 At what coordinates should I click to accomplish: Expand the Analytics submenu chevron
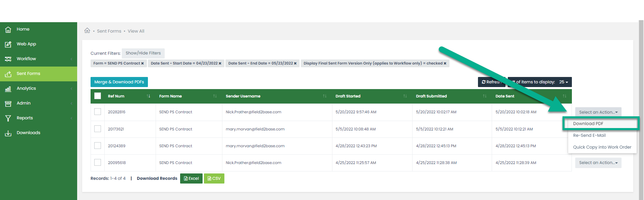[x=71, y=89]
